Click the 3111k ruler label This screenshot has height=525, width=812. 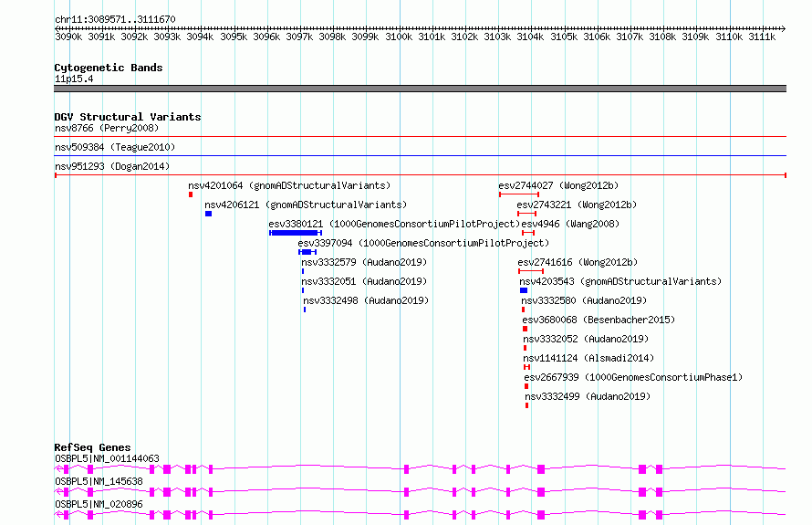pos(762,37)
